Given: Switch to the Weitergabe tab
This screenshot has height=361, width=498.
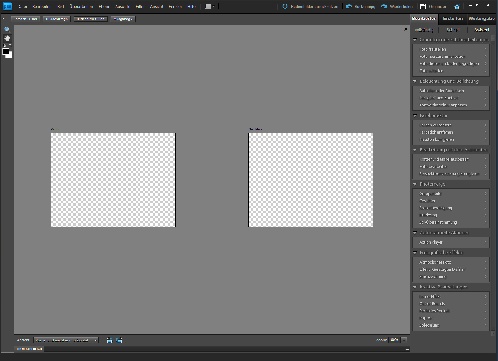Looking at the screenshot, I should [x=481, y=19].
